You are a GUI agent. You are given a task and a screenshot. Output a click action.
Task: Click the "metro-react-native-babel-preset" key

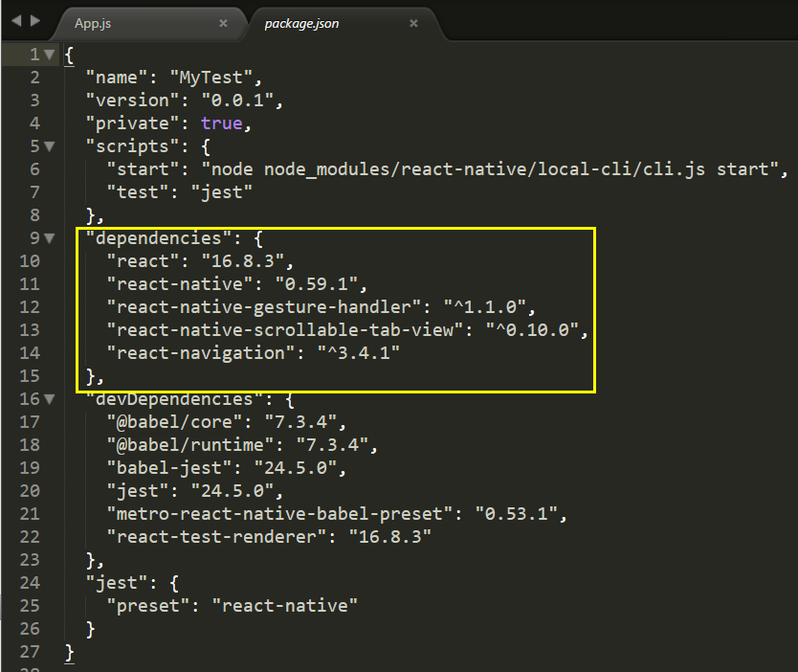[279, 514]
